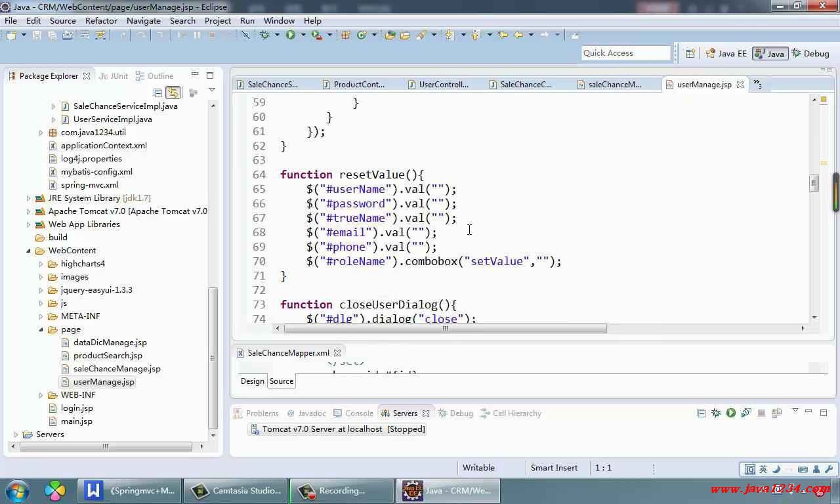The width and height of the screenshot is (840, 504).
Task: Click the Previous Annotation toolbar icon
Action: click(476, 35)
